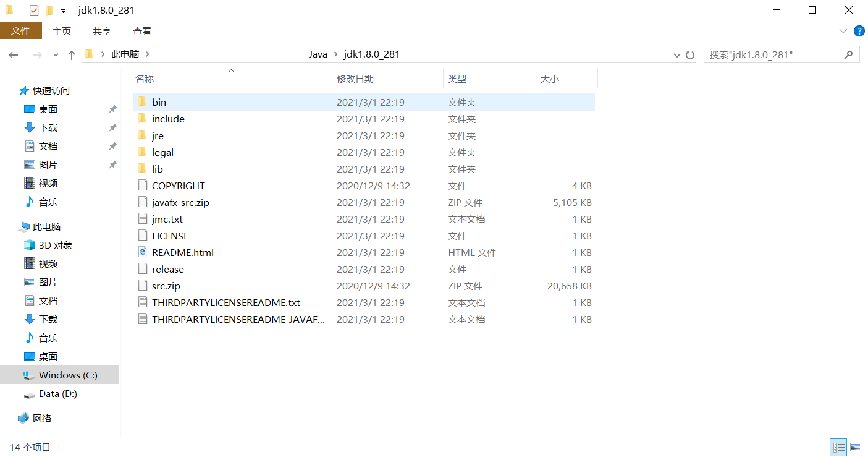
Task: Go up one folder level arrow
Action: tap(72, 55)
